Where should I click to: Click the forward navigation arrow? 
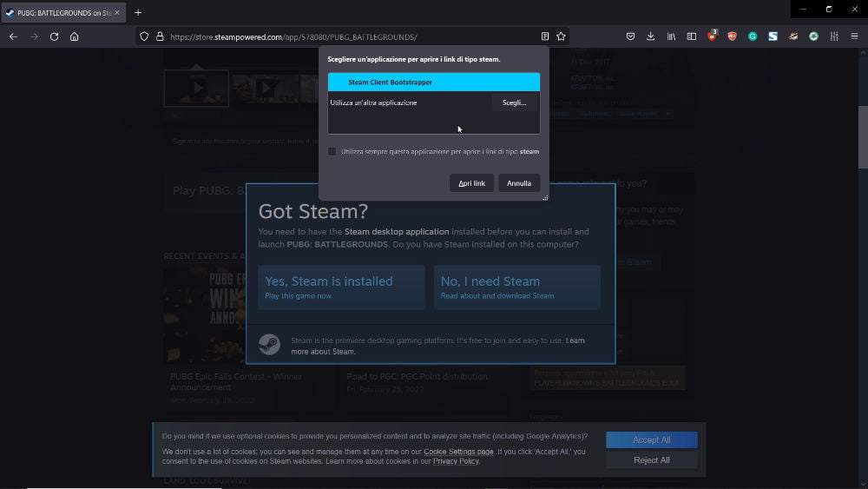point(34,36)
